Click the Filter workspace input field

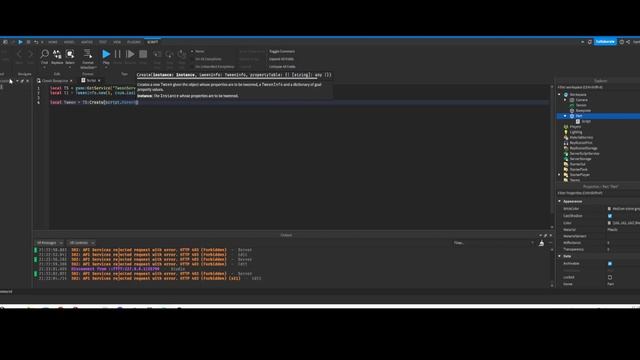click(x=598, y=87)
